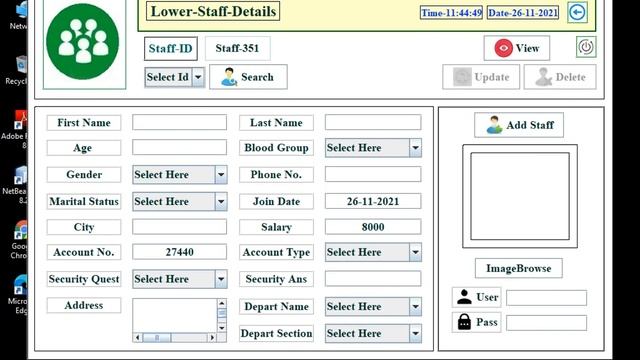Open the Depart Name dropdown
This screenshot has height=360, width=640.
point(373,307)
